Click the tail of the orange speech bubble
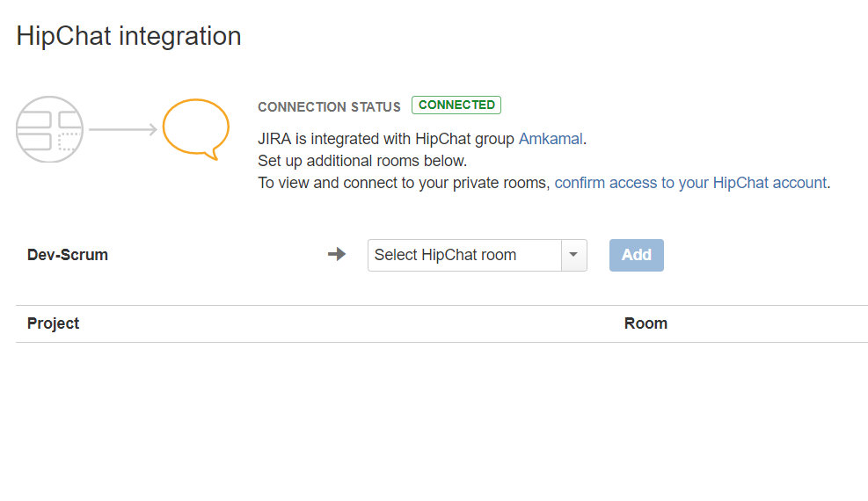868x501 pixels. 209,156
